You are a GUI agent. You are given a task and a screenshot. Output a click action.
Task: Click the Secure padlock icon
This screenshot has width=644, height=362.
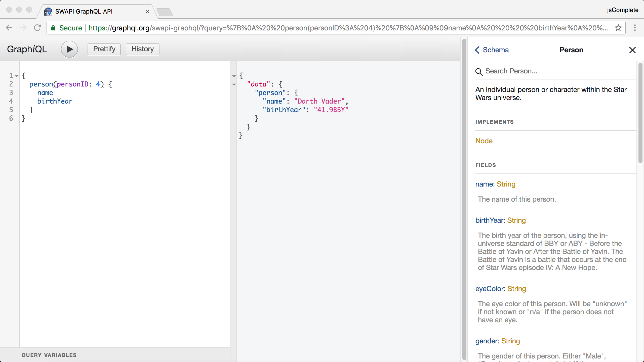coord(53,28)
